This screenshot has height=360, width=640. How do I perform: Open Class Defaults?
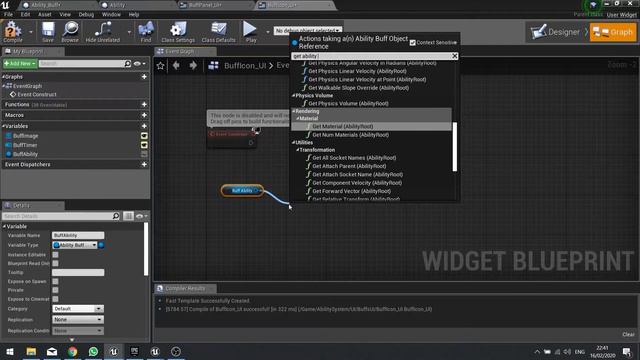pyautogui.click(x=218, y=32)
